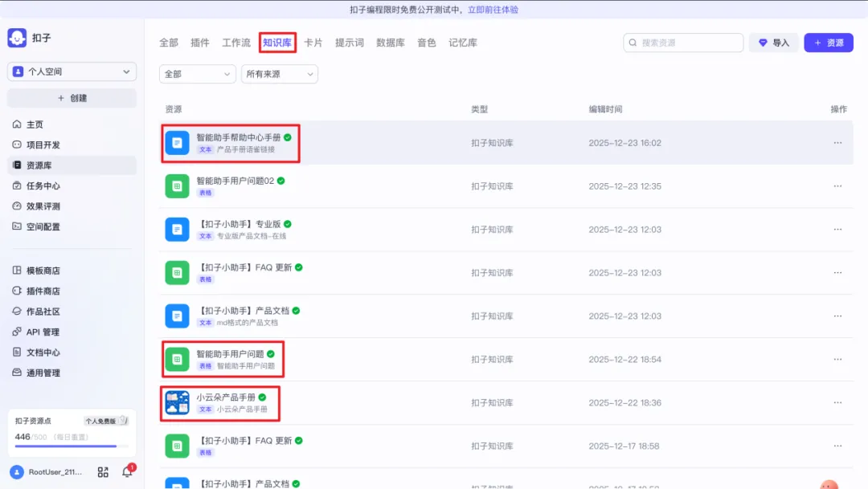The width and height of the screenshot is (868, 489).
Task: Expand the 个人空间 workspace dropdown
Action: [x=72, y=72]
